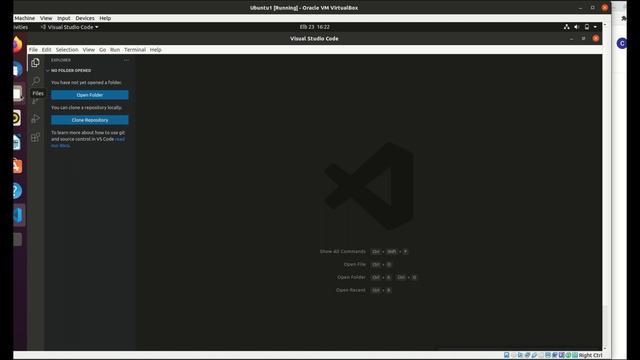Click the Open Folder button
The height and width of the screenshot is (360, 640).
coord(90,95)
